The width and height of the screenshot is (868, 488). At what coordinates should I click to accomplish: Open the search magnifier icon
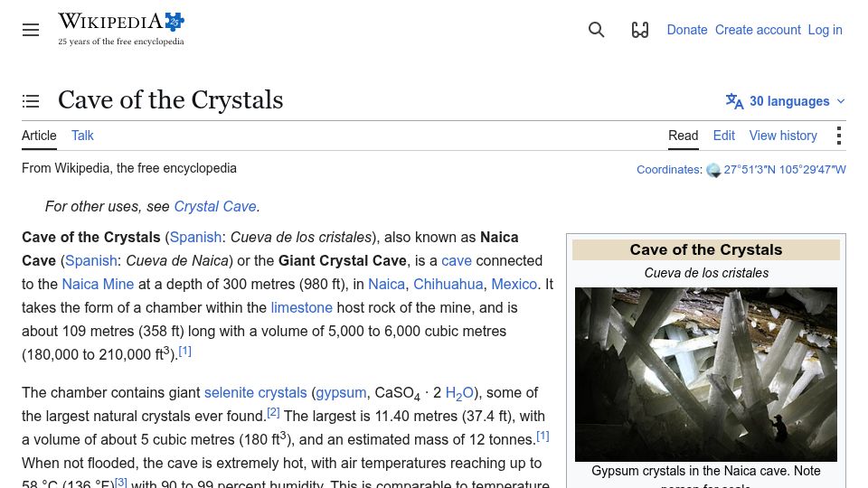(596, 30)
